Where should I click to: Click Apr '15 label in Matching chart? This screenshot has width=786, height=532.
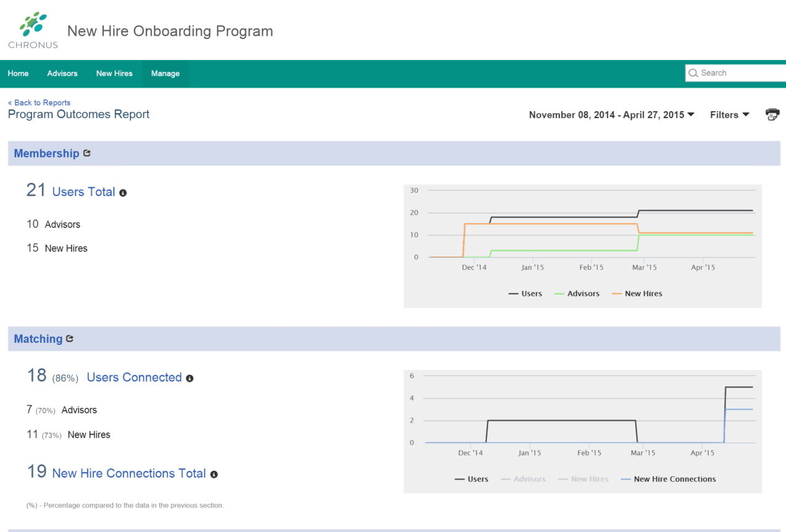pyautogui.click(x=702, y=453)
